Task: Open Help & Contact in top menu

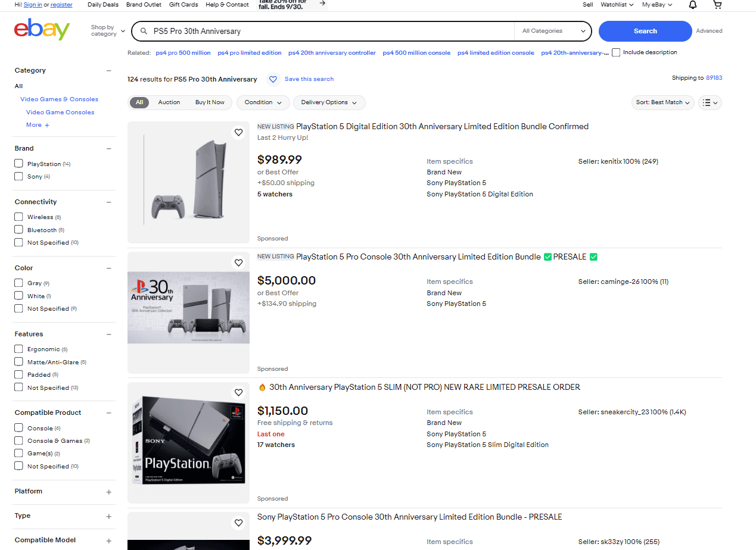Action: [x=227, y=5]
